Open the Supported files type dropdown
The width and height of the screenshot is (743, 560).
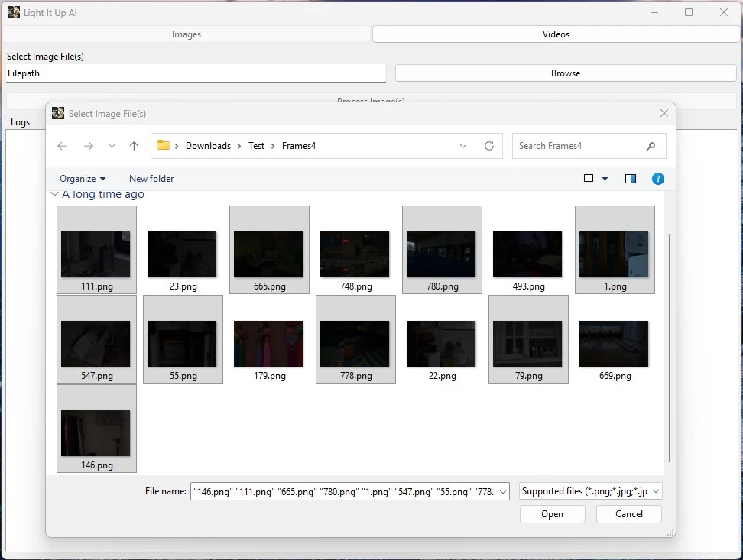tap(590, 491)
